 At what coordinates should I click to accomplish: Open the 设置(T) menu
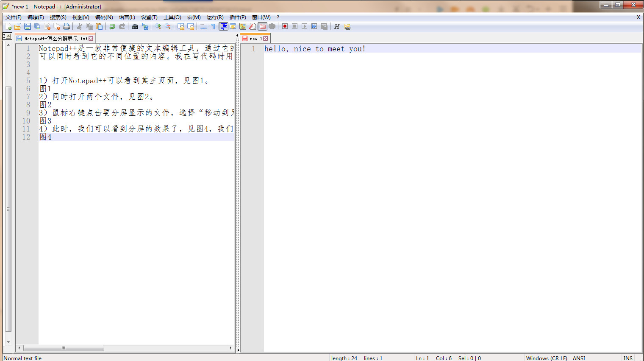(x=149, y=17)
